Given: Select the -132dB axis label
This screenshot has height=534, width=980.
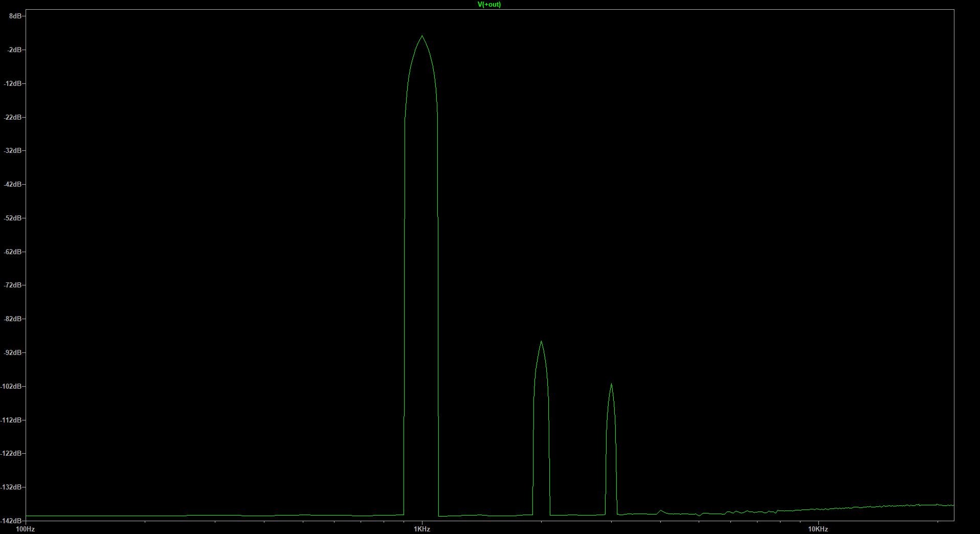Looking at the screenshot, I should pyautogui.click(x=11, y=487).
